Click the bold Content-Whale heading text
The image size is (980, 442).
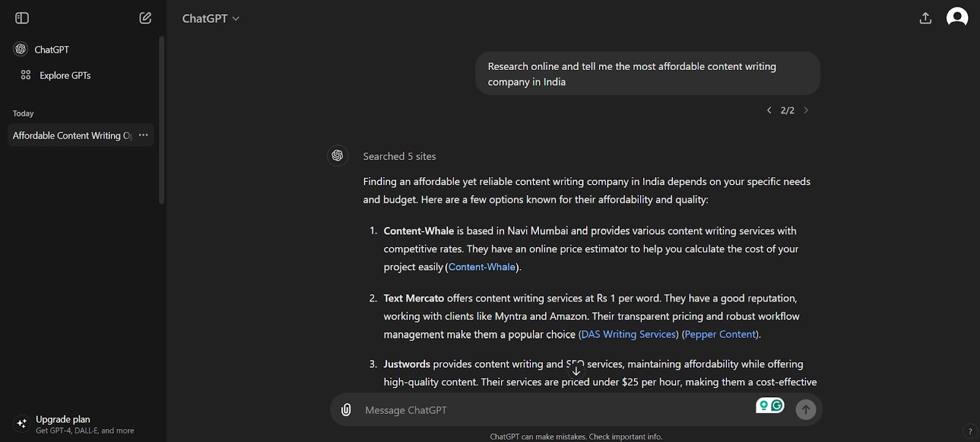418,231
